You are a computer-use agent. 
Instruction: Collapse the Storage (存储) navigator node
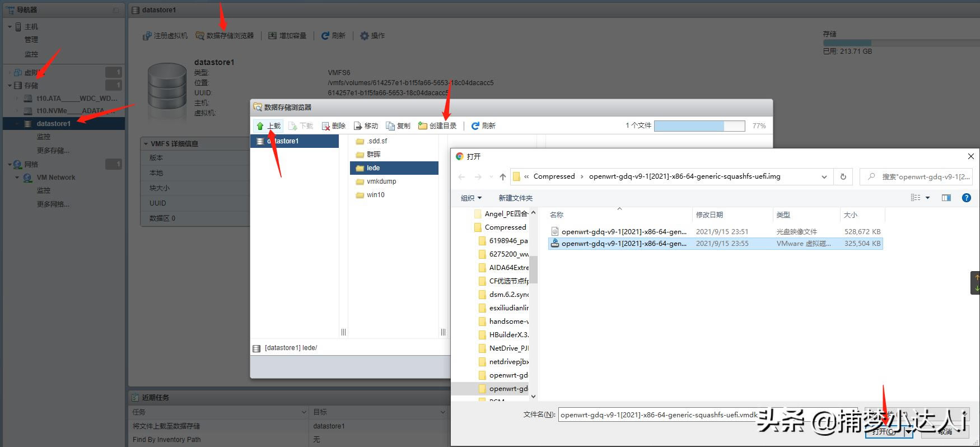tap(10, 86)
